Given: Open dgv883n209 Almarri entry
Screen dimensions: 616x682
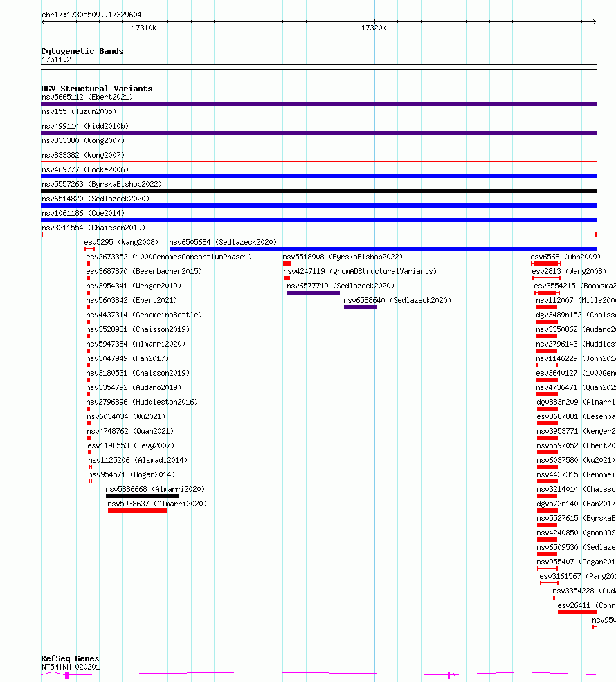Looking at the screenshot, I should tap(577, 402).
